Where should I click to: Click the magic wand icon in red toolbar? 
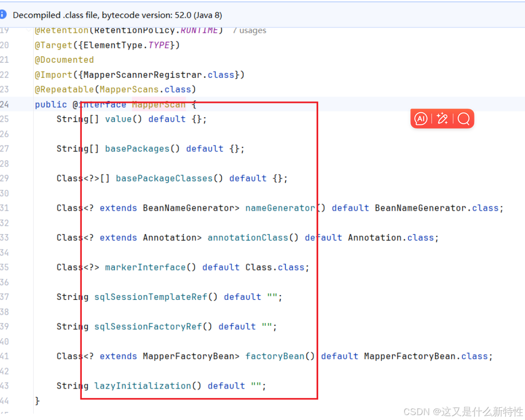pyautogui.click(x=442, y=119)
